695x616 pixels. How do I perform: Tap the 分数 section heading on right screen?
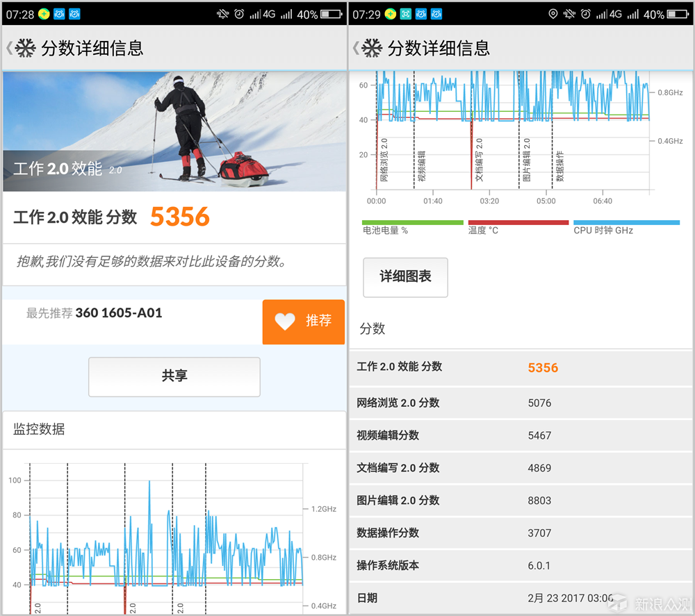373,328
